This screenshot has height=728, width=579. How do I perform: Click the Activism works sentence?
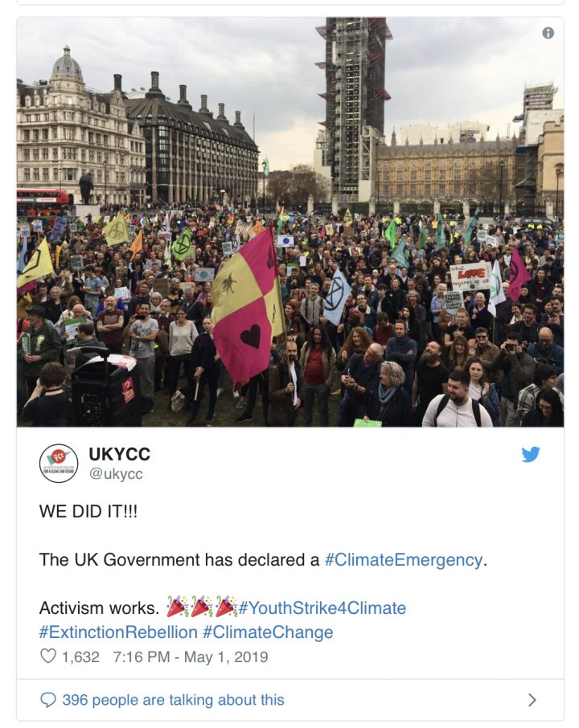pyautogui.click(x=99, y=607)
